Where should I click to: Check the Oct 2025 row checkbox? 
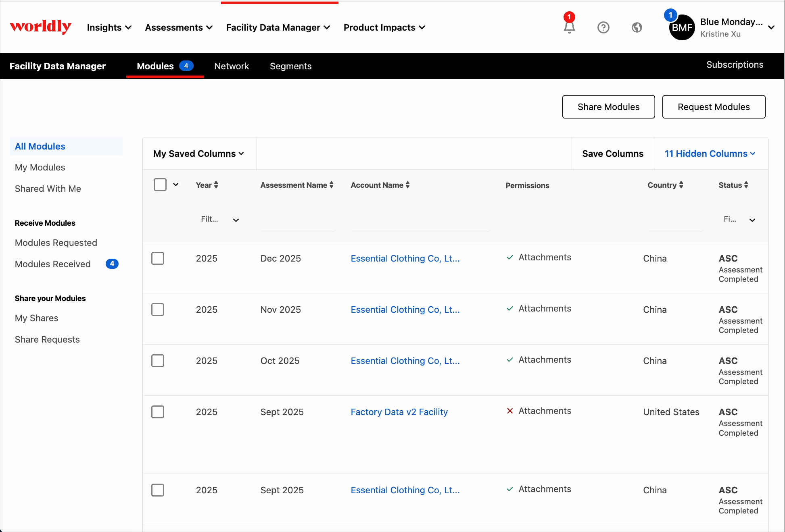click(x=158, y=361)
